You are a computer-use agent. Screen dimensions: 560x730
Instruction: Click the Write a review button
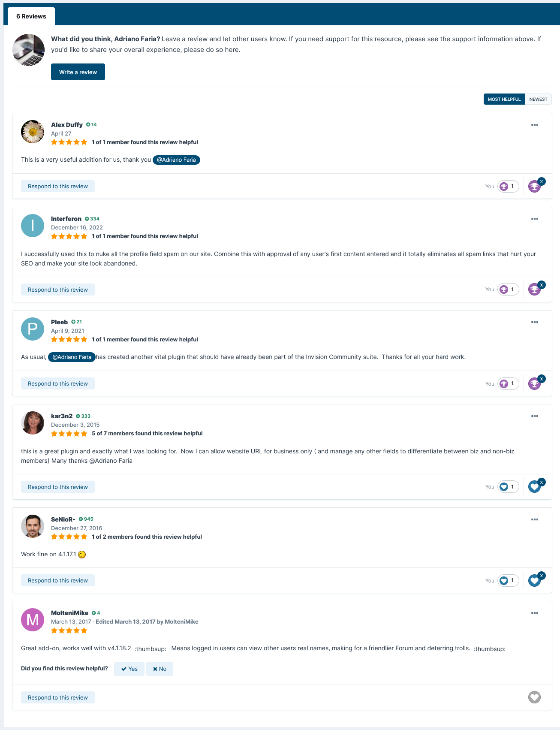[x=78, y=72]
